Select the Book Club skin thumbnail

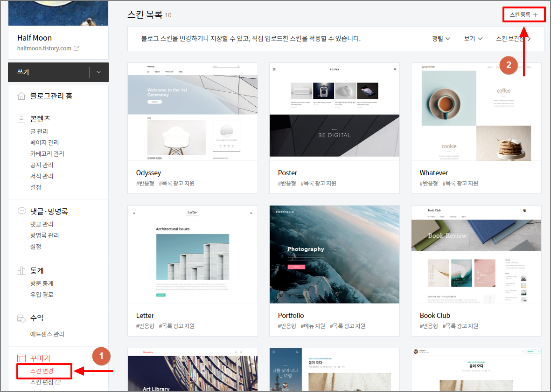coord(476,254)
